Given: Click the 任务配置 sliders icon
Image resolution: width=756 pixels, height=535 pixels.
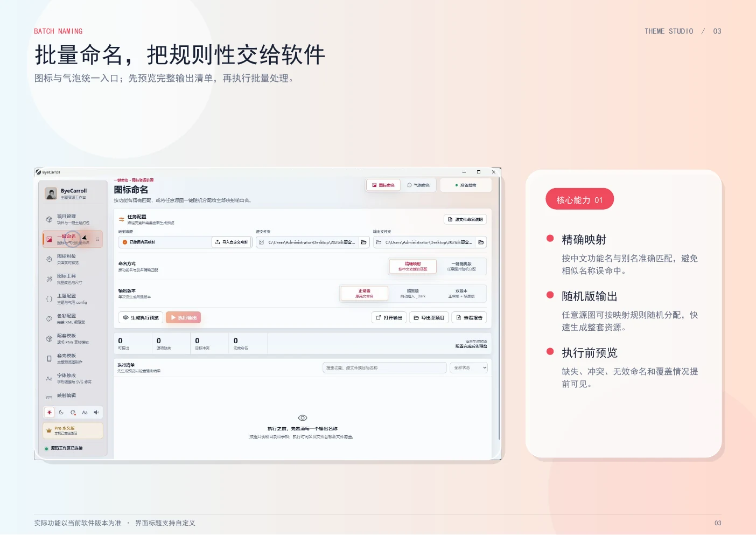Looking at the screenshot, I should 122,219.
